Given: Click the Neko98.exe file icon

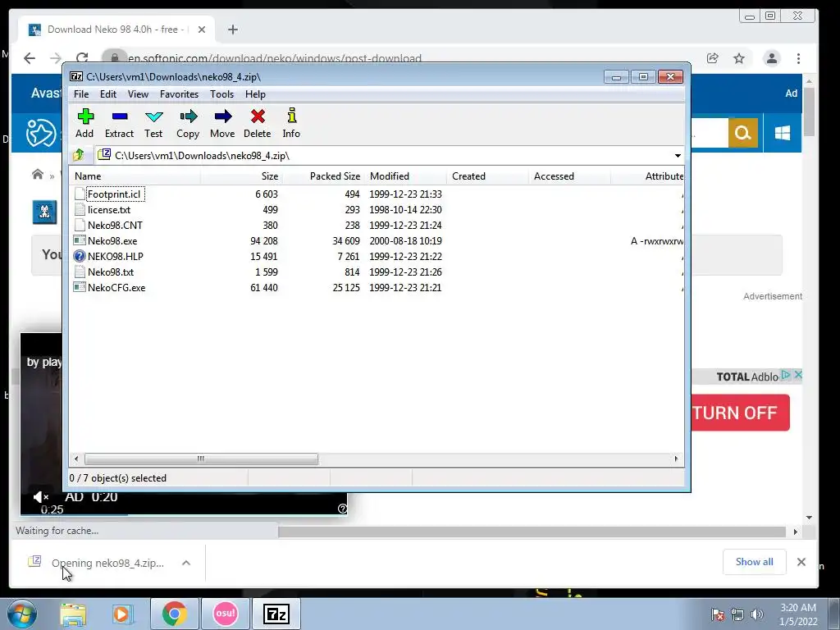Looking at the screenshot, I should click(x=80, y=240).
